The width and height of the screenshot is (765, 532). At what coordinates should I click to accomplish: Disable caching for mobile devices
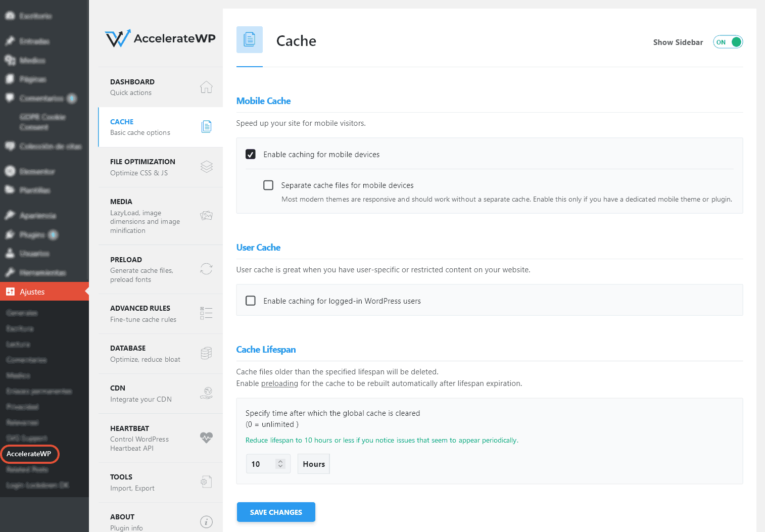click(x=251, y=154)
